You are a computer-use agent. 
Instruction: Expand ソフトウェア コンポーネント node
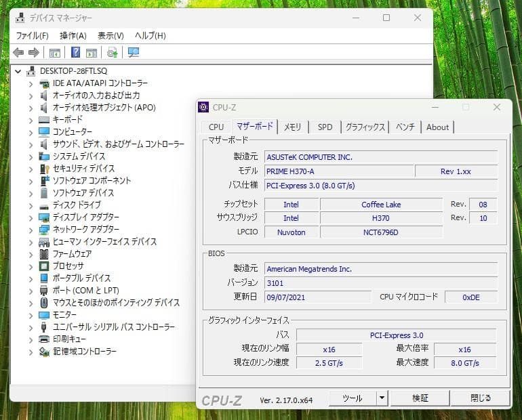[x=31, y=182]
